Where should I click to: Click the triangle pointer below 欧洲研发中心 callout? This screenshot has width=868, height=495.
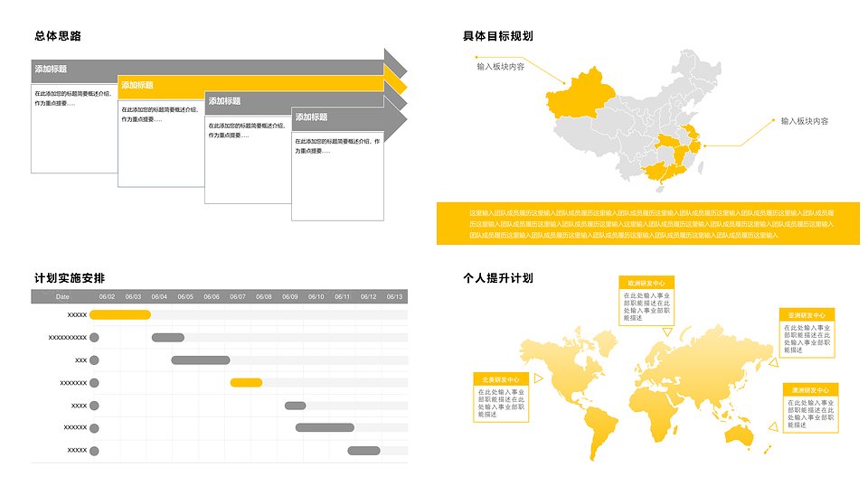coord(667,332)
